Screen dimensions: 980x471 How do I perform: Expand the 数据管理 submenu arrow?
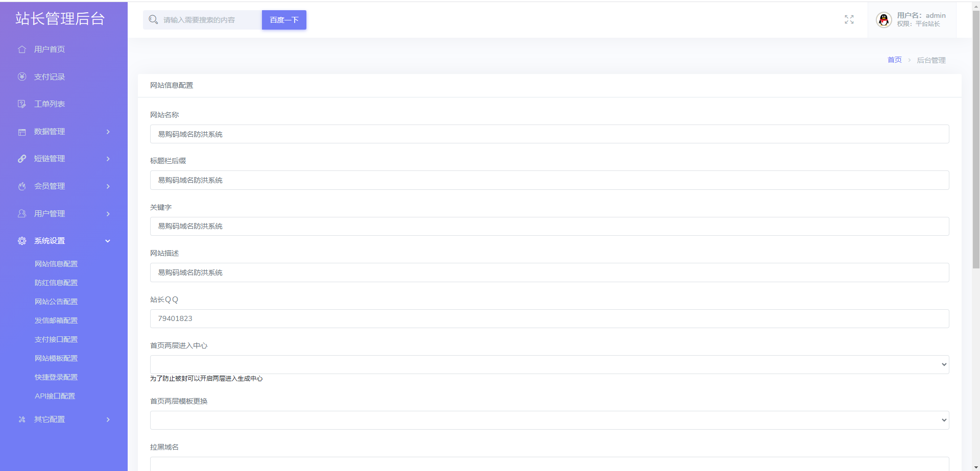point(108,132)
